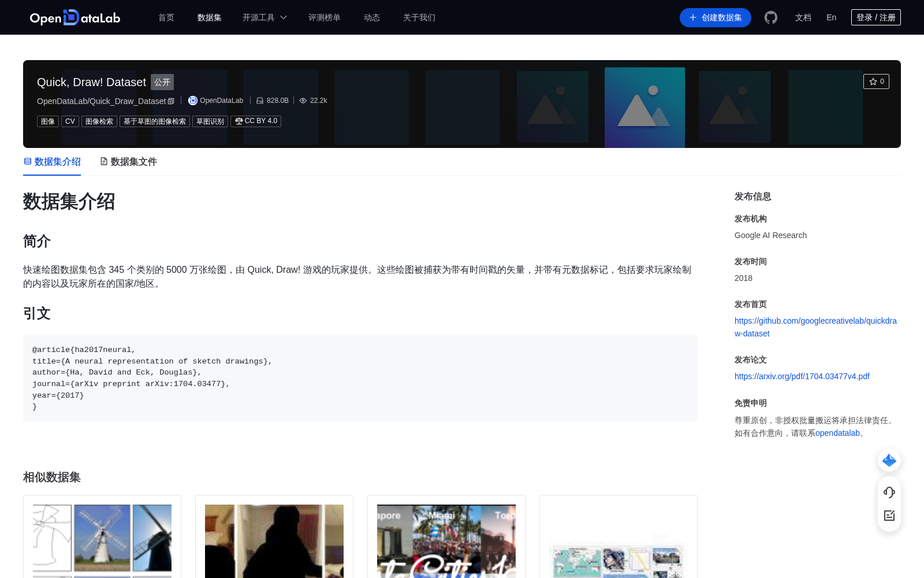The width and height of the screenshot is (924, 578).
Task: Click the CV tag
Action: [x=70, y=121]
